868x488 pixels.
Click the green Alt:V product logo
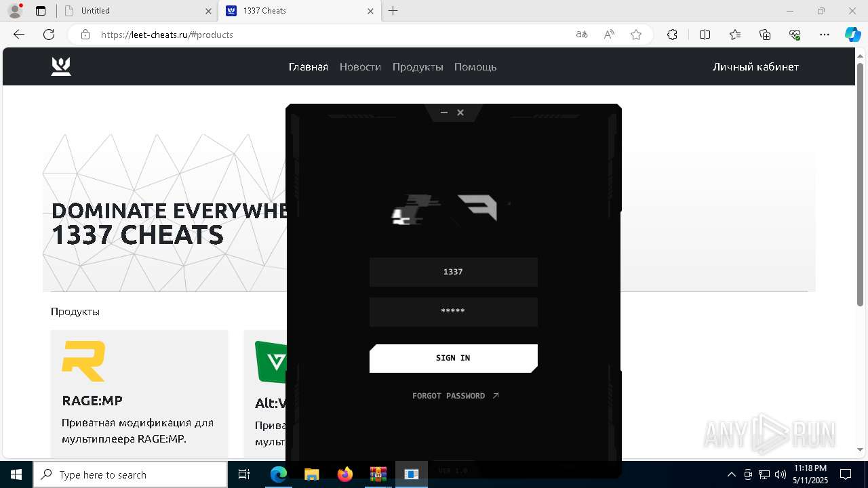pyautogui.click(x=271, y=362)
